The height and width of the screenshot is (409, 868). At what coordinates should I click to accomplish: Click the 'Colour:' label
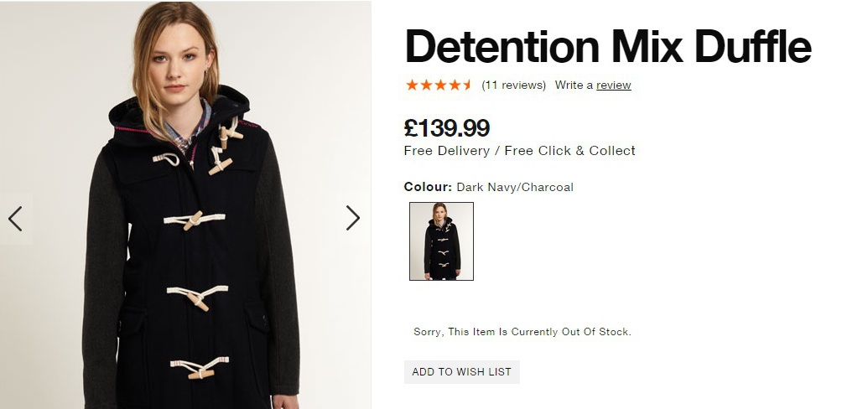click(428, 187)
